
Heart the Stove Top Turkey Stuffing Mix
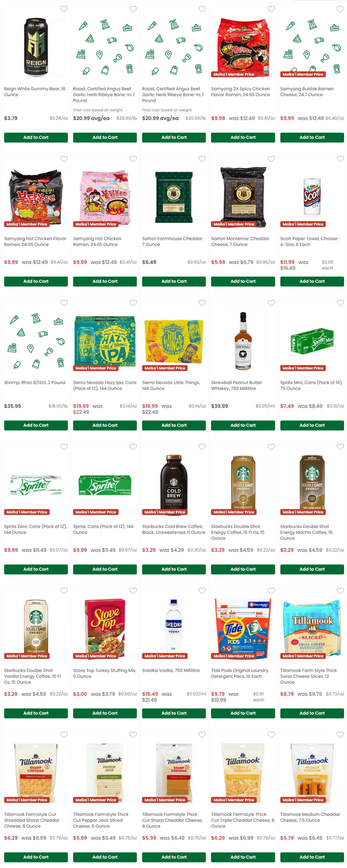click(133, 591)
